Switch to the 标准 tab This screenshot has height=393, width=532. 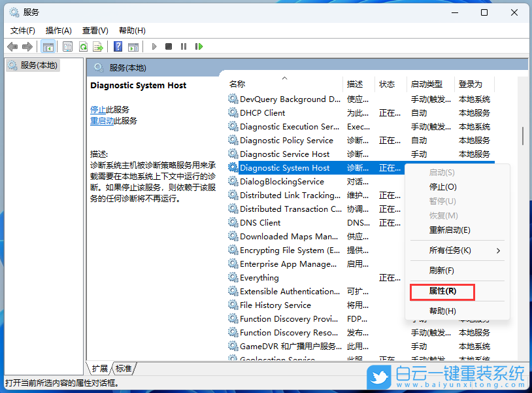[123, 369]
